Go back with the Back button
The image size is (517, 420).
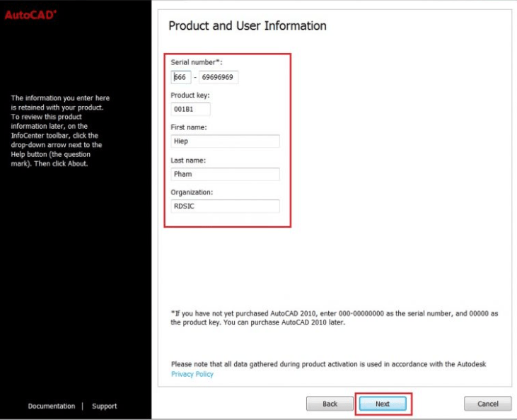330,404
